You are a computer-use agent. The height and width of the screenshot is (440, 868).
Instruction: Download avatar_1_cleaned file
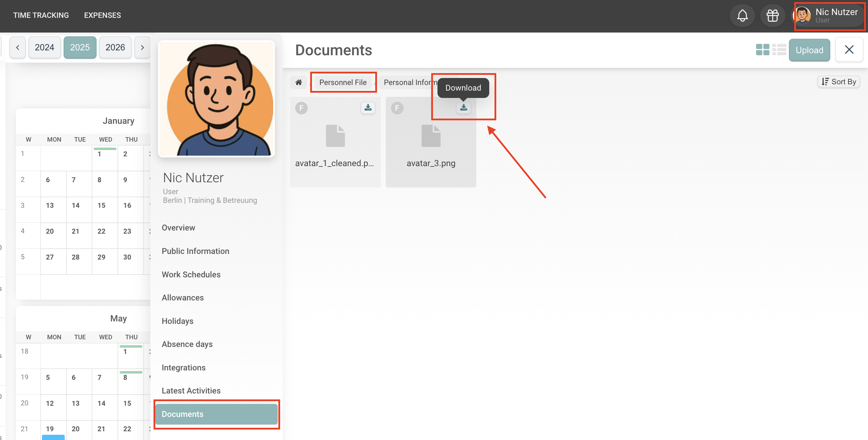pos(368,107)
